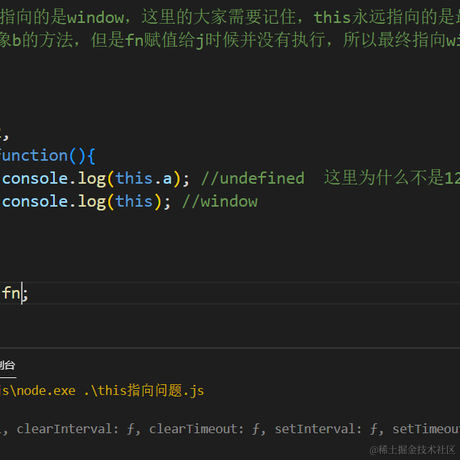Place cursor on this.a inside console.log
The image size is (460, 460).
click(144, 178)
